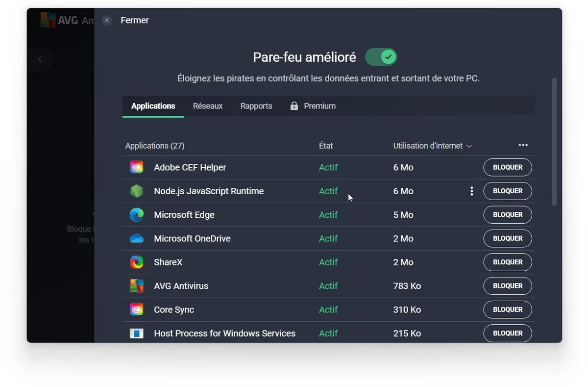Viewport: 588px width, 387px height.
Task: Click the Premium lock icon
Action: (x=294, y=106)
